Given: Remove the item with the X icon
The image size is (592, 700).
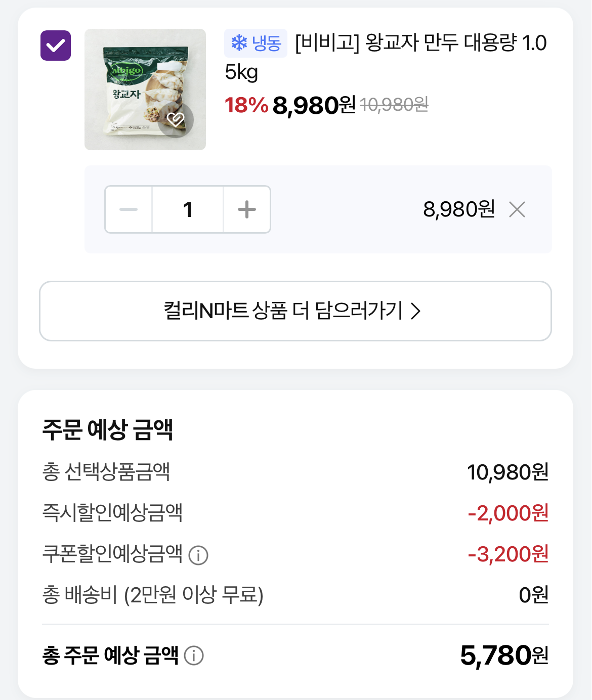Looking at the screenshot, I should coord(517,209).
